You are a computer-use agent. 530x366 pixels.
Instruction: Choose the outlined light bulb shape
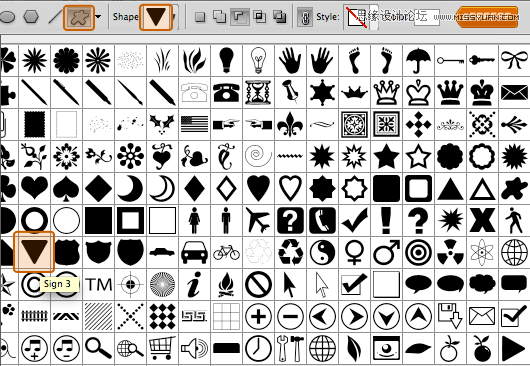(x=259, y=60)
